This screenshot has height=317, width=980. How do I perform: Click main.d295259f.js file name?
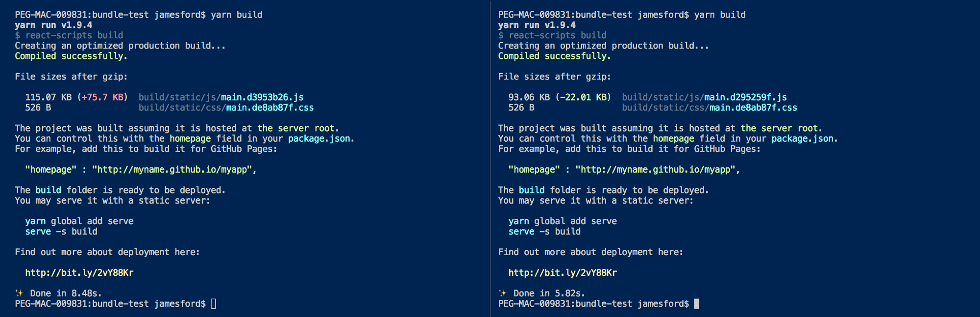point(746,97)
